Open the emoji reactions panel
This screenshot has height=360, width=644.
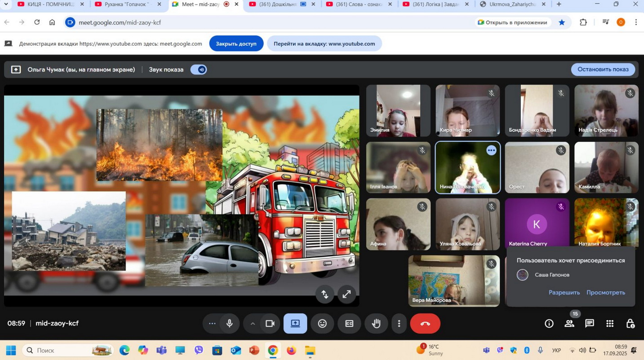(322, 324)
